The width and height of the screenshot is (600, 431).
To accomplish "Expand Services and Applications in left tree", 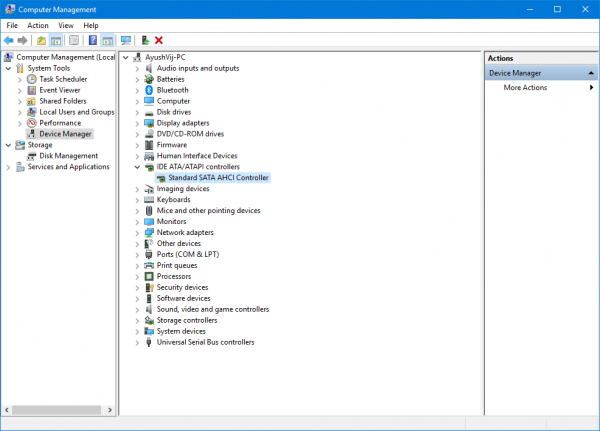I will [10, 167].
